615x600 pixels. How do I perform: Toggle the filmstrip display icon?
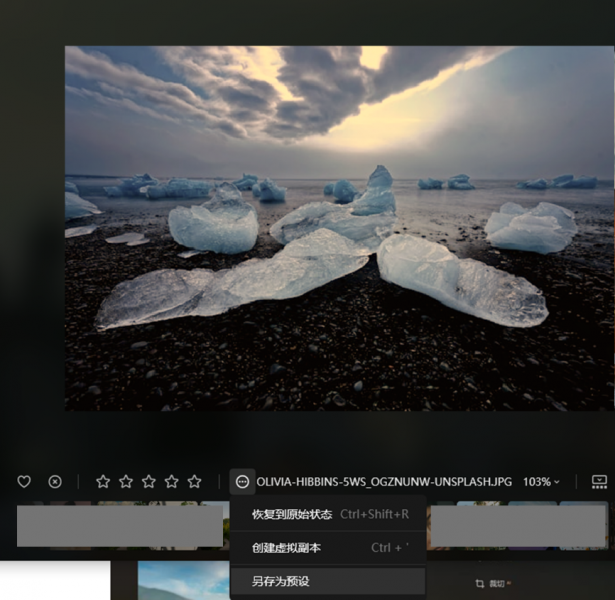(599, 482)
